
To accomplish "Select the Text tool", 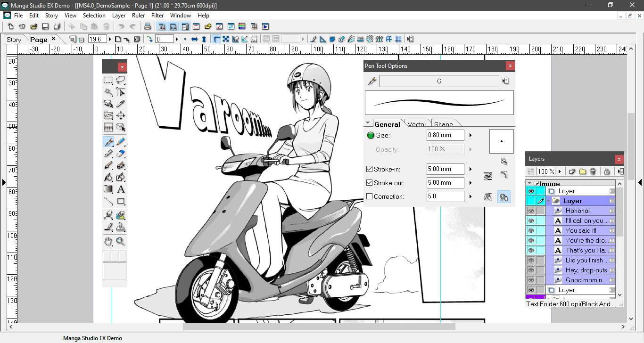I will (x=121, y=189).
